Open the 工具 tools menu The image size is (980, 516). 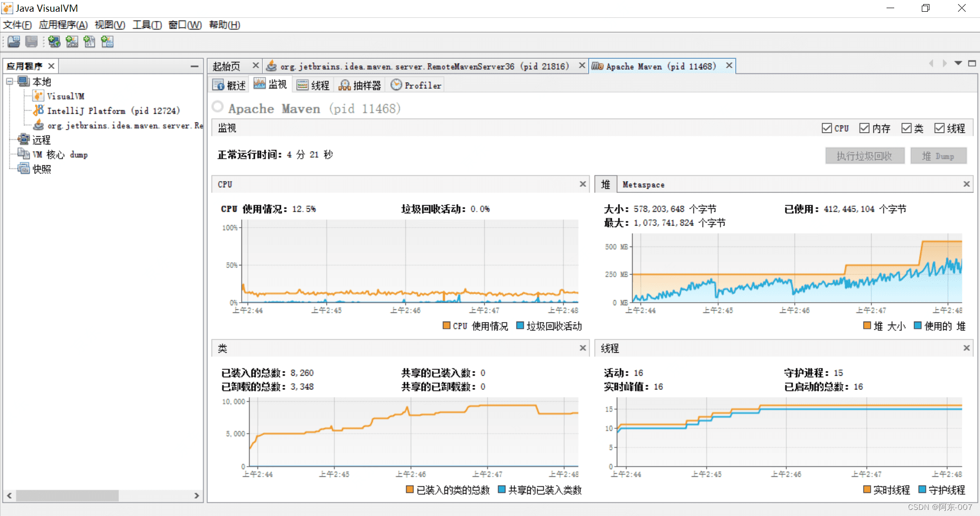147,24
